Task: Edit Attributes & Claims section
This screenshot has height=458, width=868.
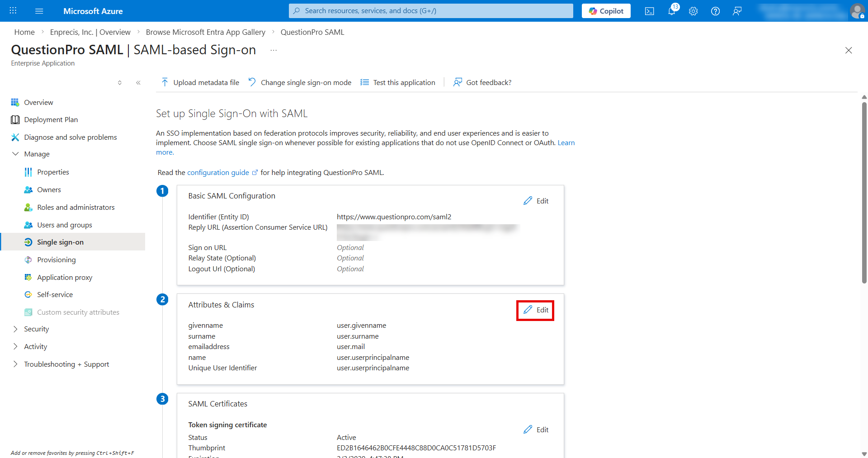Action: [536, 310]
